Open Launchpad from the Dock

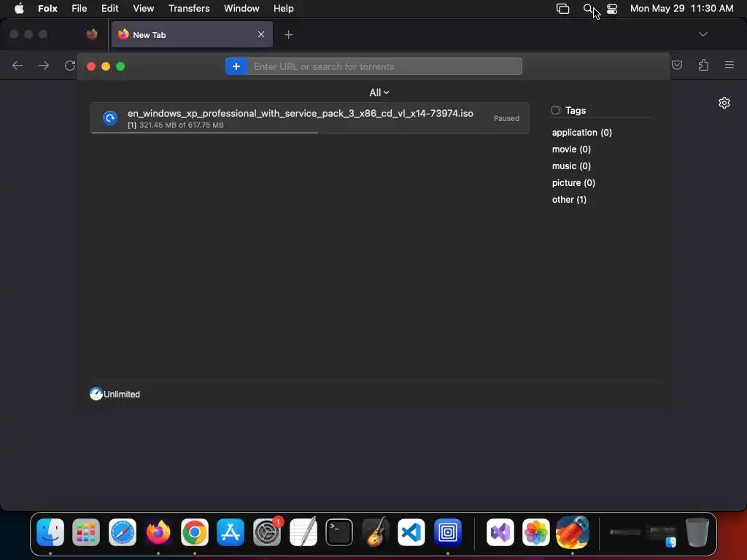pos(86,532)
